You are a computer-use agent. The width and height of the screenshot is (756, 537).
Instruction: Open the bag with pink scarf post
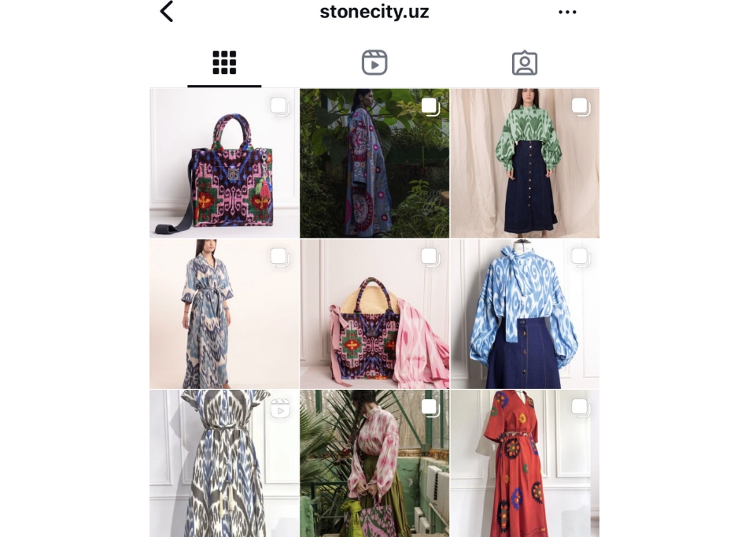[x=374, y=314]
